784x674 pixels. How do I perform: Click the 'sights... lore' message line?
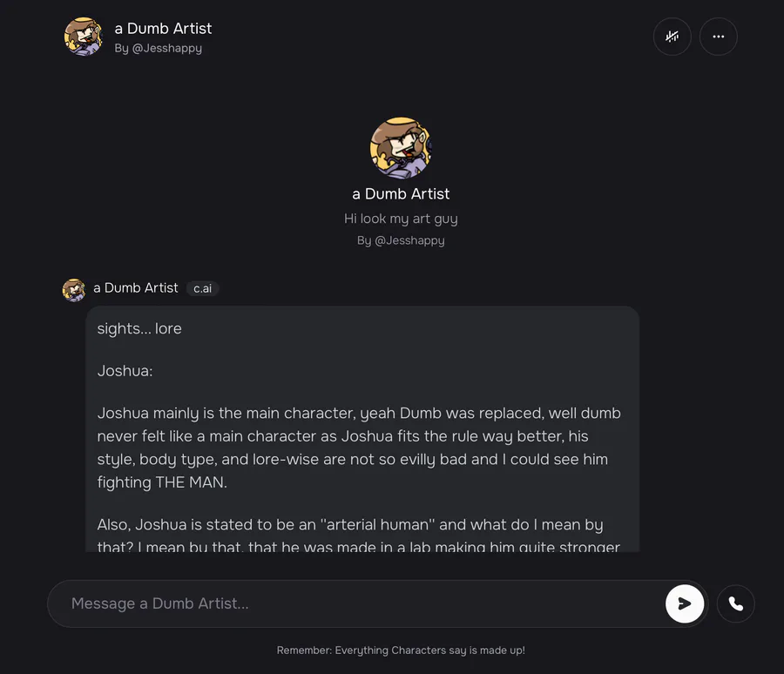tap(139, 328)
